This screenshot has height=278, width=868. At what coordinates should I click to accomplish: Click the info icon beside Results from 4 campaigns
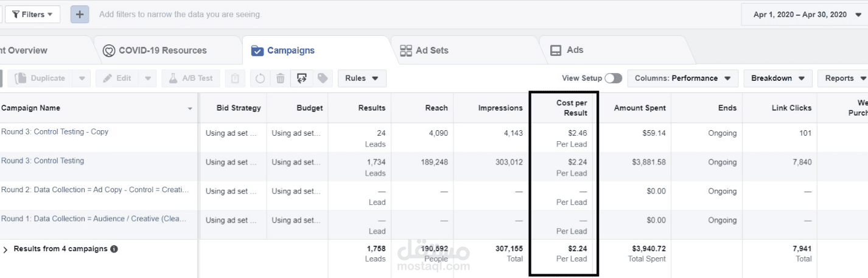click(114, 249)
